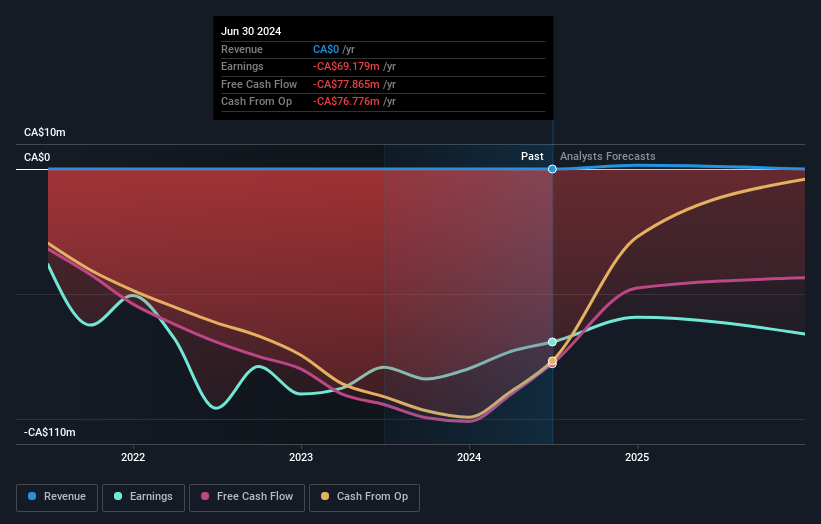Toggle the Free Cash Flow legend series
The image size is (821, 524).
(x=247, y=497)
